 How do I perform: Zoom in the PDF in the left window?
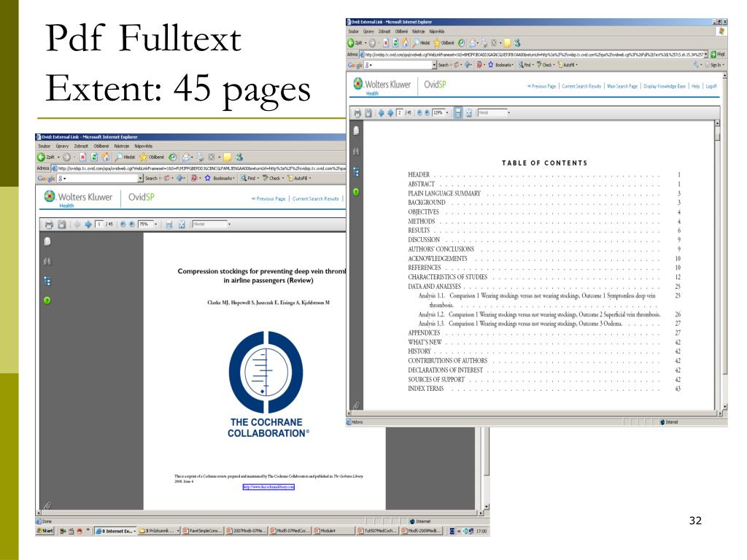[132, 225]
